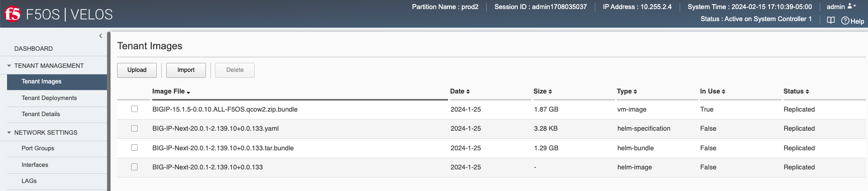Open the documentation book icon
The width and height of the screenshot is (868, 191).
(x=831, y=20)
